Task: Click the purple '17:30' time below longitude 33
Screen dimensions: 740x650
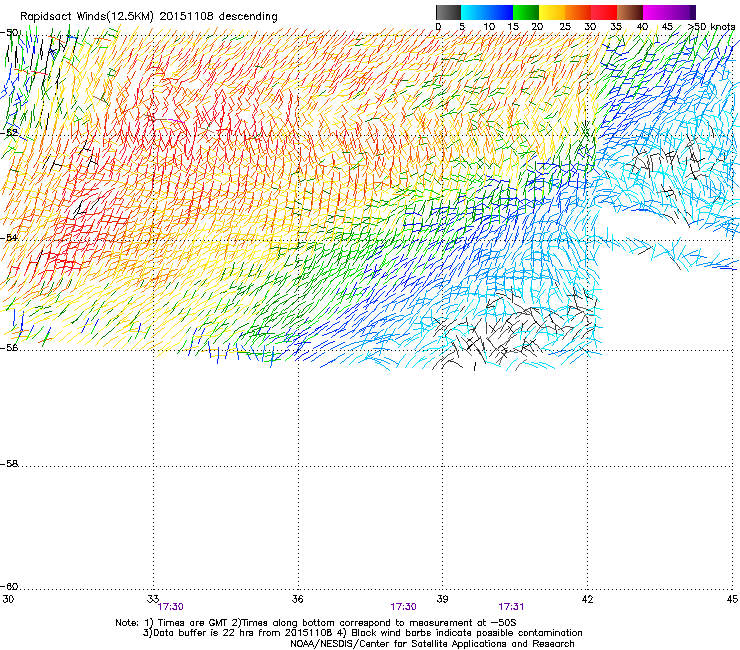Action: (170, 607)
